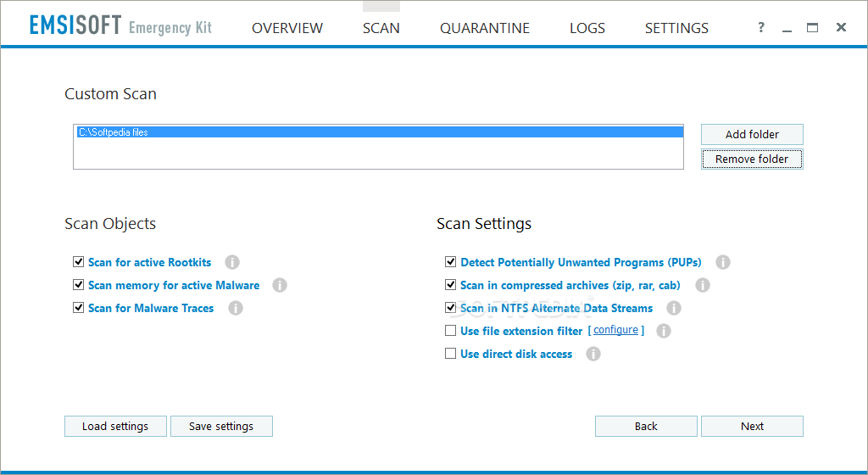Viewport: 868px width, 475px height.
Task: Uncheck Scan for active Rootkits
Action: point(78,261)
